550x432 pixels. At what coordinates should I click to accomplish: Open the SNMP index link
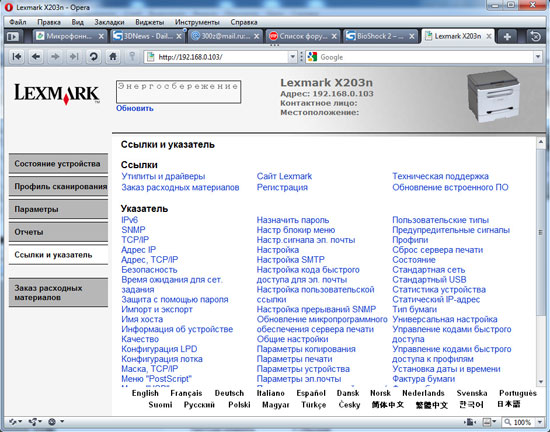tap(133, 230)
